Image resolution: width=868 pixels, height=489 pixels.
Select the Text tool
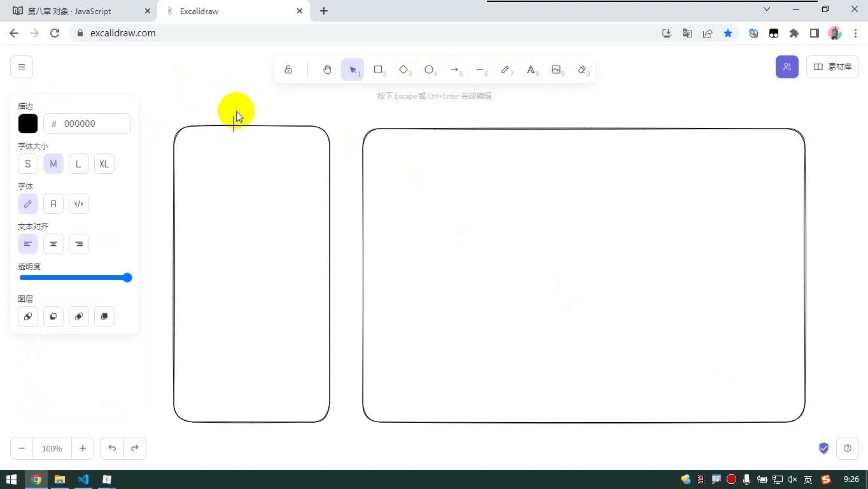tap(531, 69)
